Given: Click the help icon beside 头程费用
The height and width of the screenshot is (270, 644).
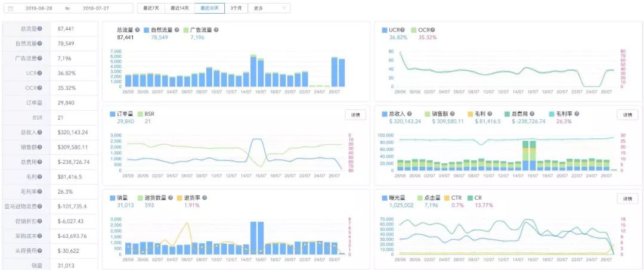Looking at the screenshot, I should tap(41, 250).
